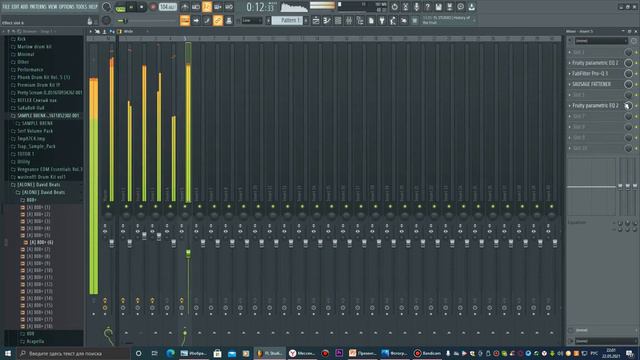Open the Pattern 1 selector
Image resolution: width=640 pixels, height=360 pixels.
[287, 20]
